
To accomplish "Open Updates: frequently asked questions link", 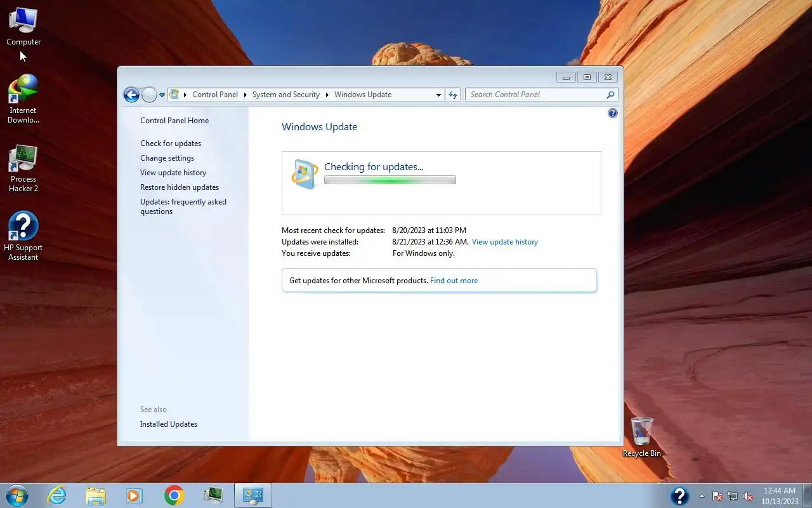I will tap(183, 206).
